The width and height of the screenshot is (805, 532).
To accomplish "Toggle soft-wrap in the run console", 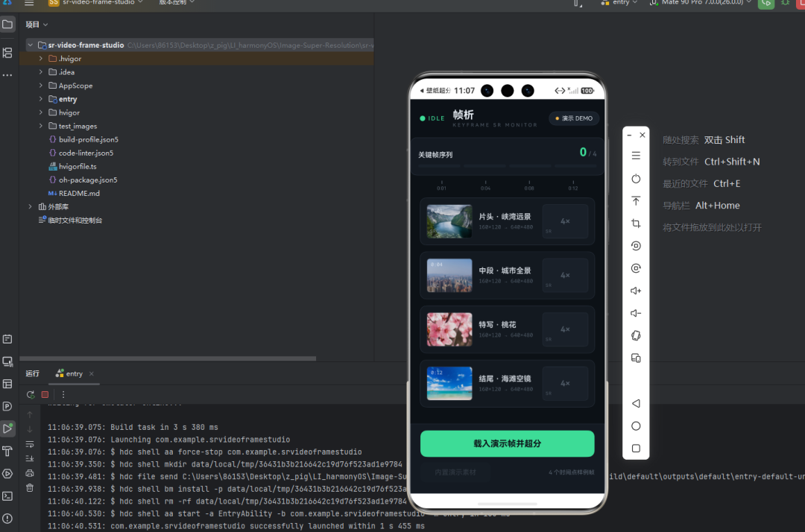I will coord(30,444).
